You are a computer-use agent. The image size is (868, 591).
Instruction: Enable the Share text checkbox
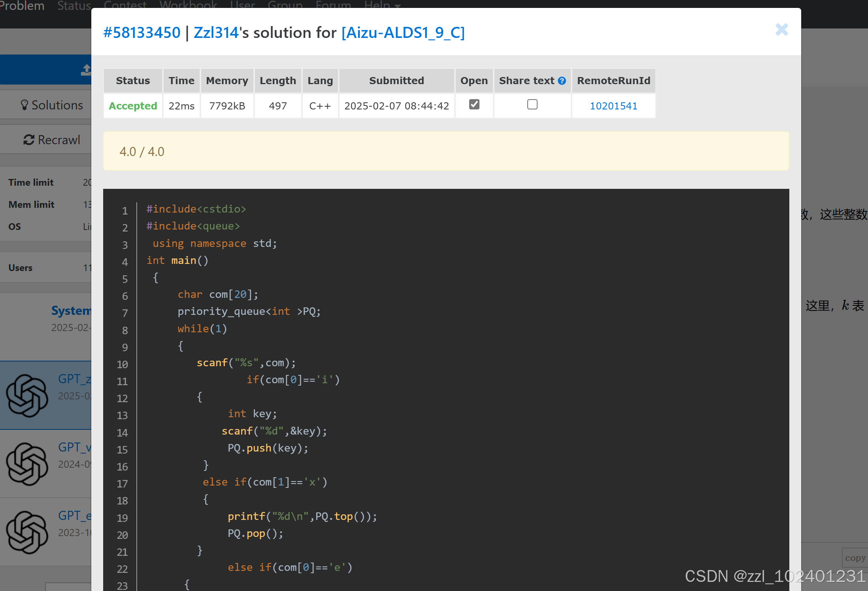[x=532, y=105]
